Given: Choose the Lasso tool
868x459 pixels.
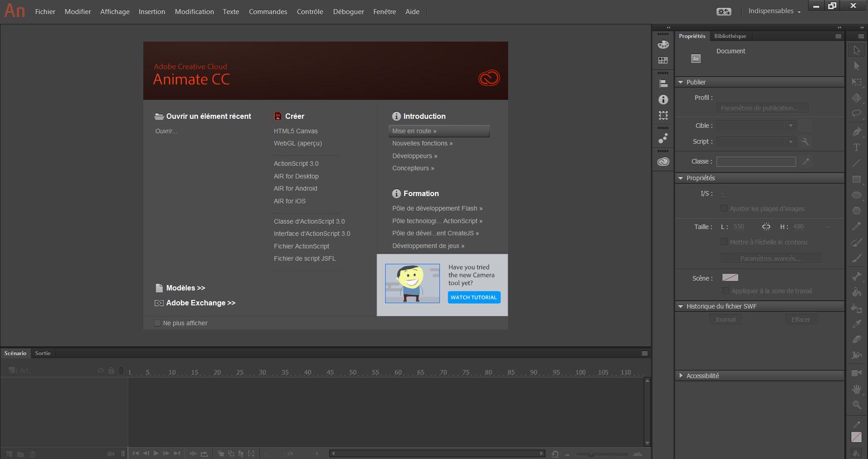Looking at the screenshot, I should coord(856,113).
